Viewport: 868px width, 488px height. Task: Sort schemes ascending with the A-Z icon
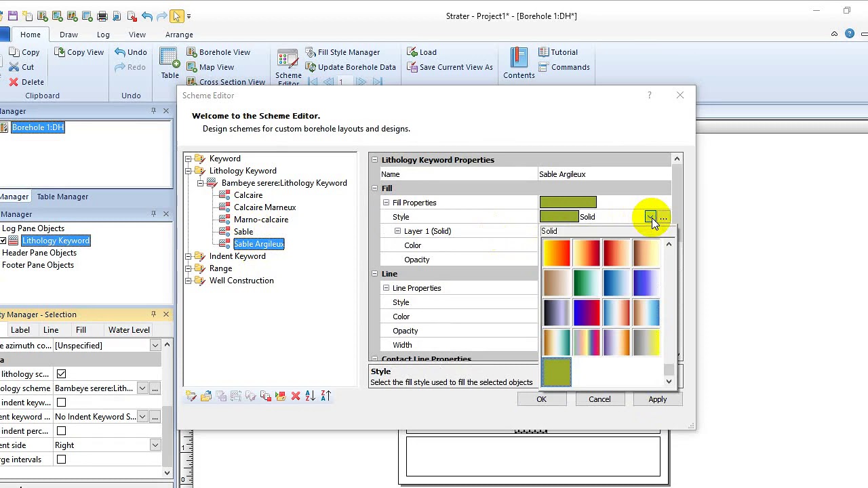311,396
